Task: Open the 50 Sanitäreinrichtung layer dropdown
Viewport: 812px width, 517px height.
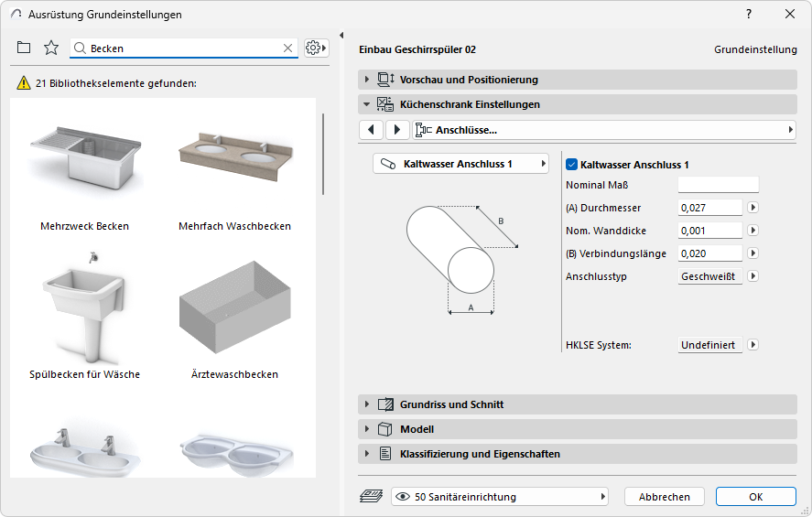Action: 500,497
